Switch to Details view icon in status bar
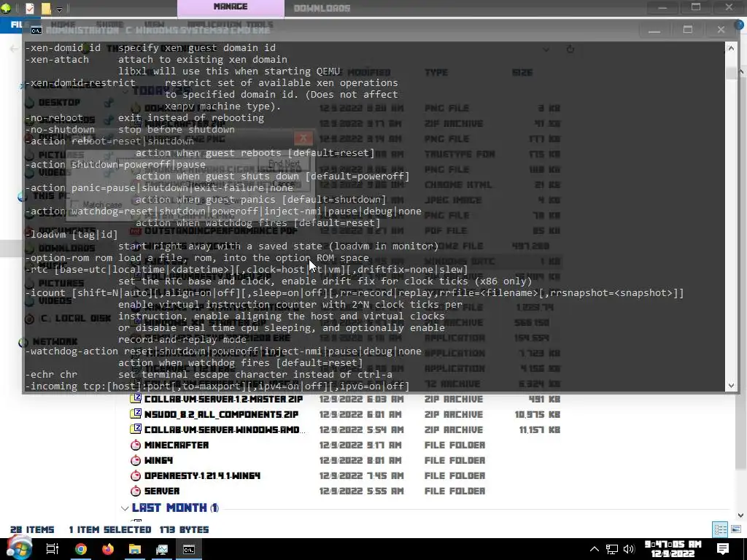The width and height of the screenshot is (747, 560). click(x=720, y=529)
